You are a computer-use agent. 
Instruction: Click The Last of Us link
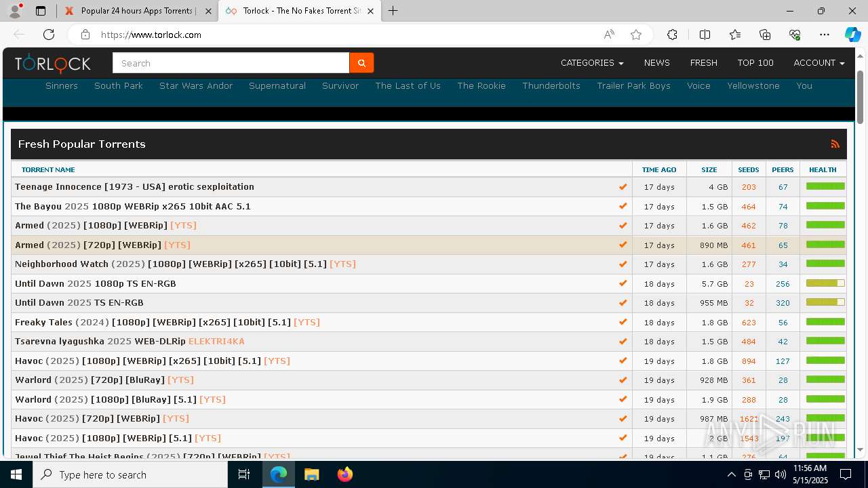[408, 86]
